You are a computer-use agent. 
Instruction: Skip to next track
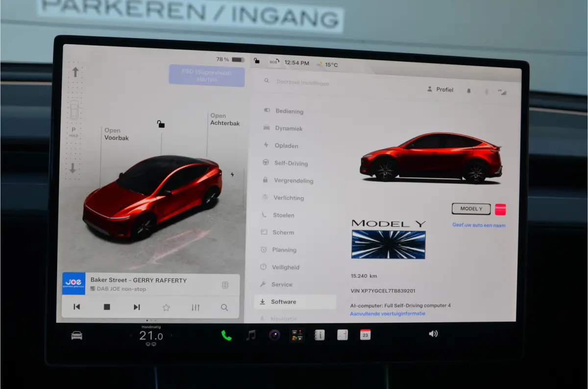click(x=137, y=307)
